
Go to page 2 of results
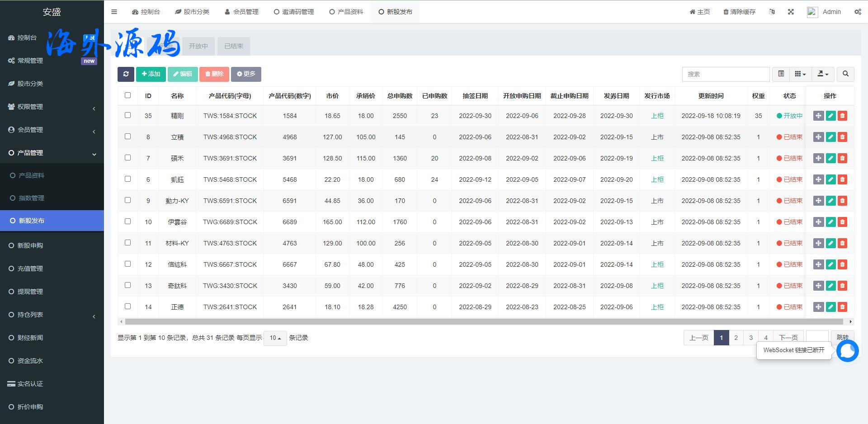click(736, 338)
